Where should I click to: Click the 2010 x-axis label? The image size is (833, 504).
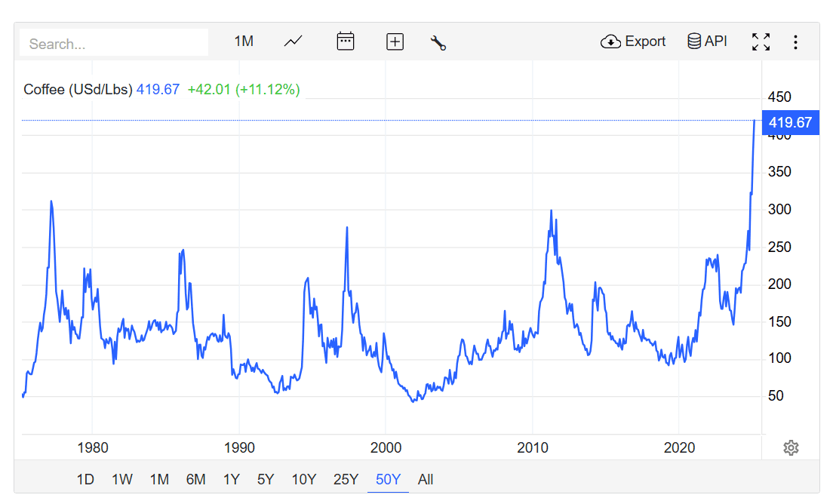tap(532, 447)
